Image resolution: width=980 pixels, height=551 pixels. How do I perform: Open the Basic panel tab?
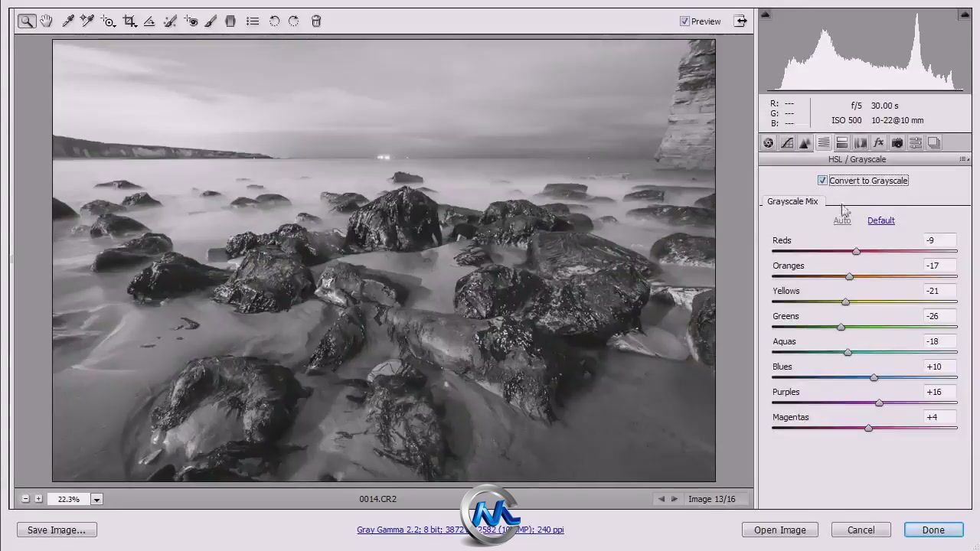[x=768, y=143]
